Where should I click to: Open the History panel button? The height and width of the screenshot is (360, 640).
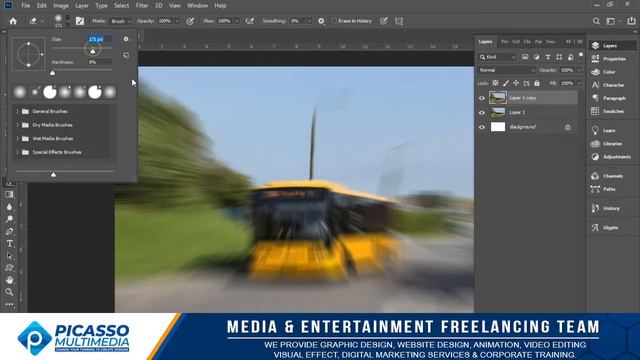click(610, 208)
